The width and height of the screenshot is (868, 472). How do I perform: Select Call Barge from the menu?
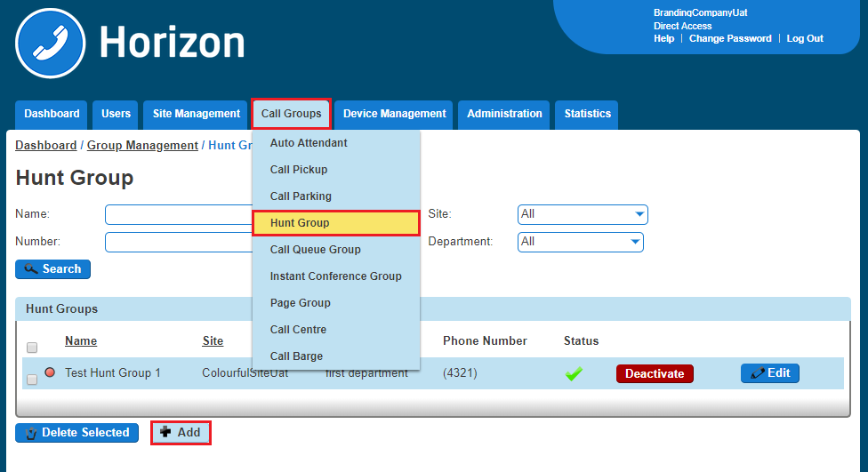tap(336, 356)
